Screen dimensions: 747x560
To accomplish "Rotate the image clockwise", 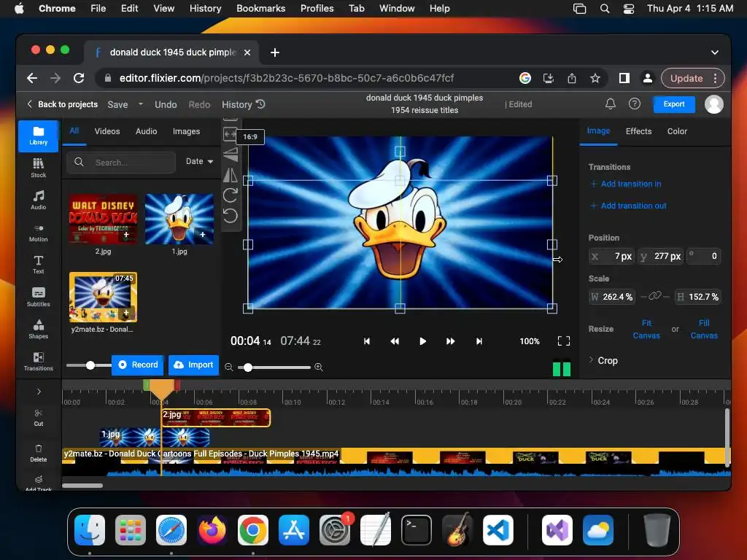I will tap(230, 195).
